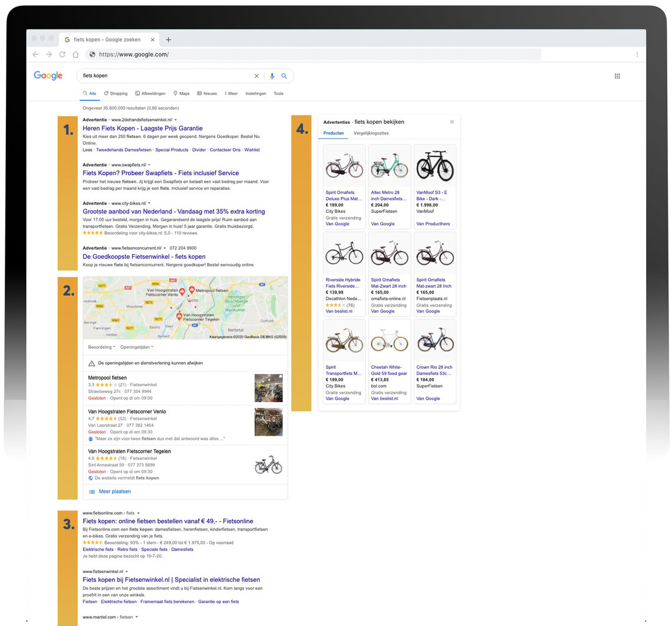Click the VanMoof S3 product image
The image size is (672, 626).
435,166
